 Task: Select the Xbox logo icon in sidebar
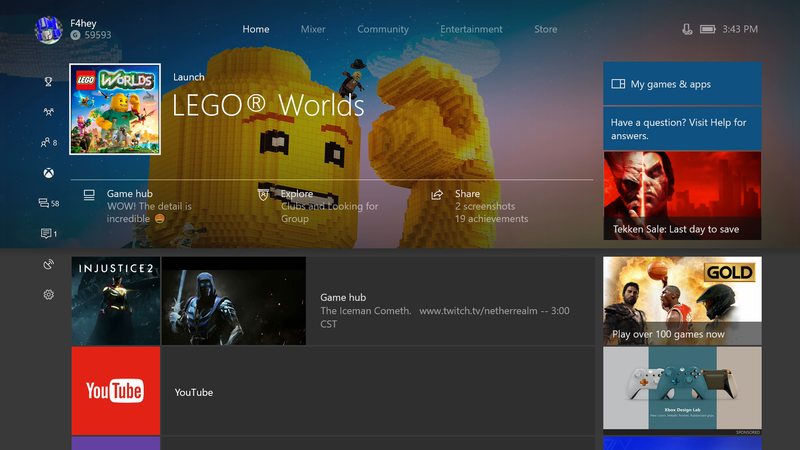(x=48, y=173)
